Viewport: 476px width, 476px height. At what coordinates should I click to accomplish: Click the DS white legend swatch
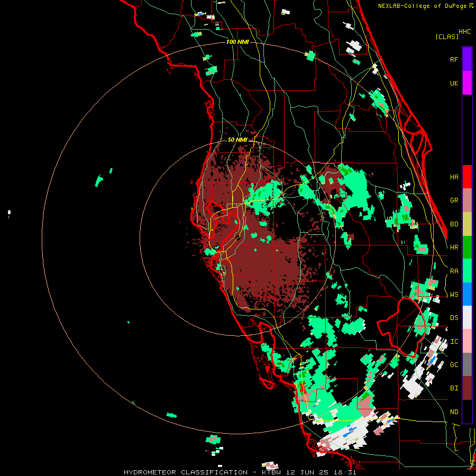(467, 317)
